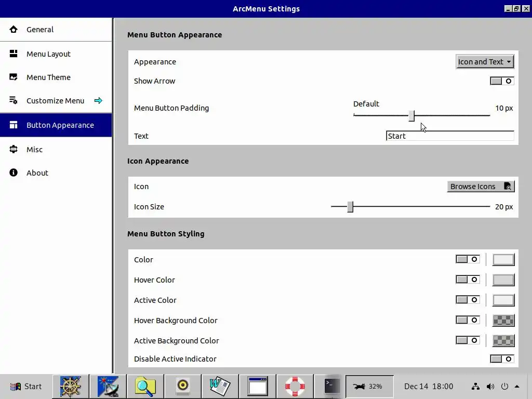Viewport: 532px width, 399px height.
Task: Click the network icon in system tray
Action: (476, 387)
